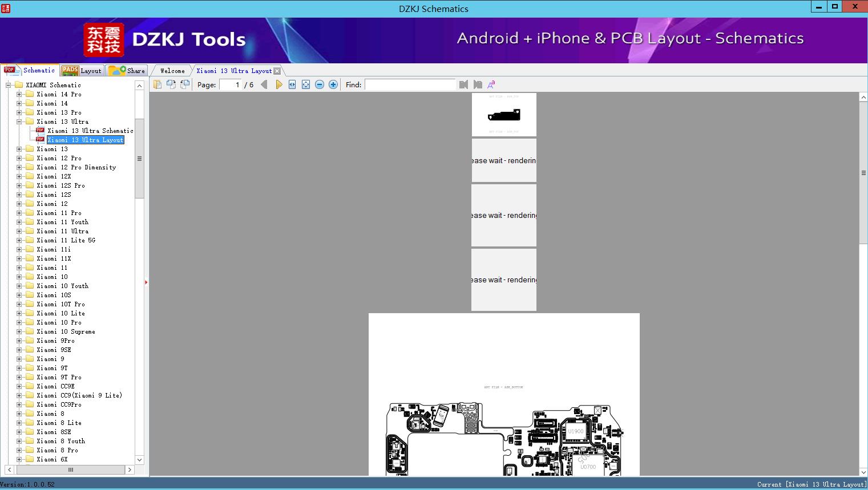Screen dimensions: 868x490
Task: Click the DZKJ title bar app icon
Action: (5, 8)
